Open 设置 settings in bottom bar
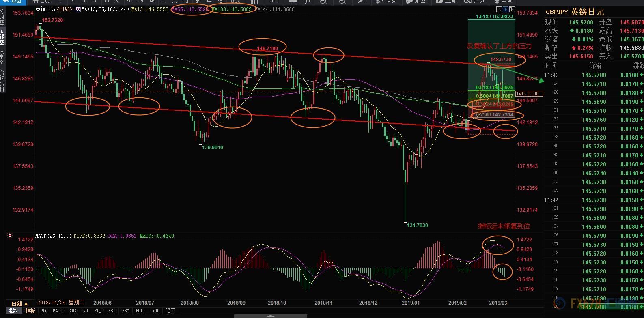This screenshot has width=644, height=318. [x=171, y=311]
